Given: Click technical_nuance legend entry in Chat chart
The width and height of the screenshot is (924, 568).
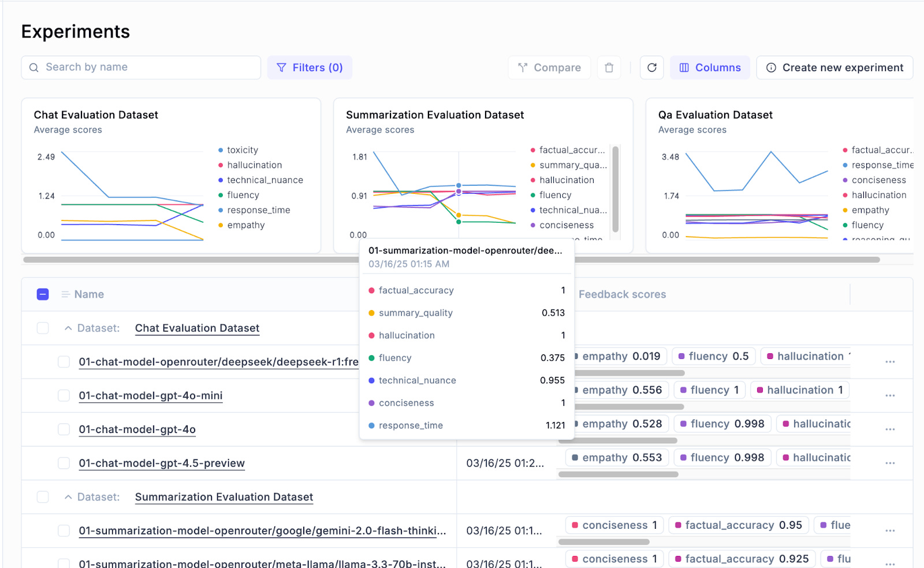Looking at the screenshot, I should coord(260,180).
